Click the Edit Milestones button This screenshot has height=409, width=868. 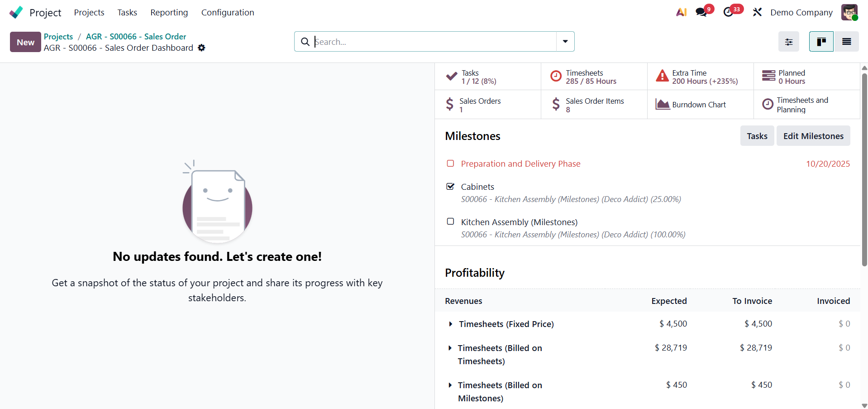(x=813, y=136)
